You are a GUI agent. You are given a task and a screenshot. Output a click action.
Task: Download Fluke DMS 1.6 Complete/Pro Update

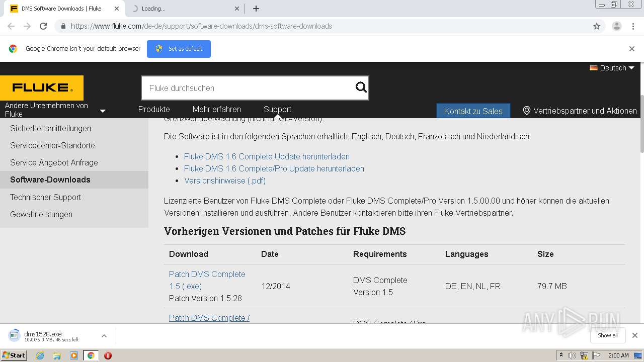(274, 168)
